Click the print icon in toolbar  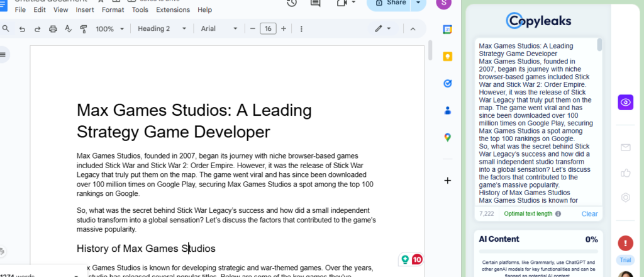pos(53,29)
